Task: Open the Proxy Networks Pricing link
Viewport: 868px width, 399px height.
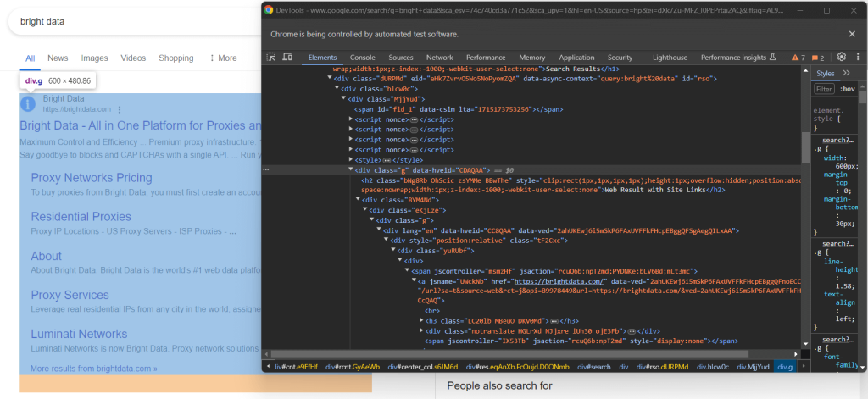Action: click(x=92, y=178)
